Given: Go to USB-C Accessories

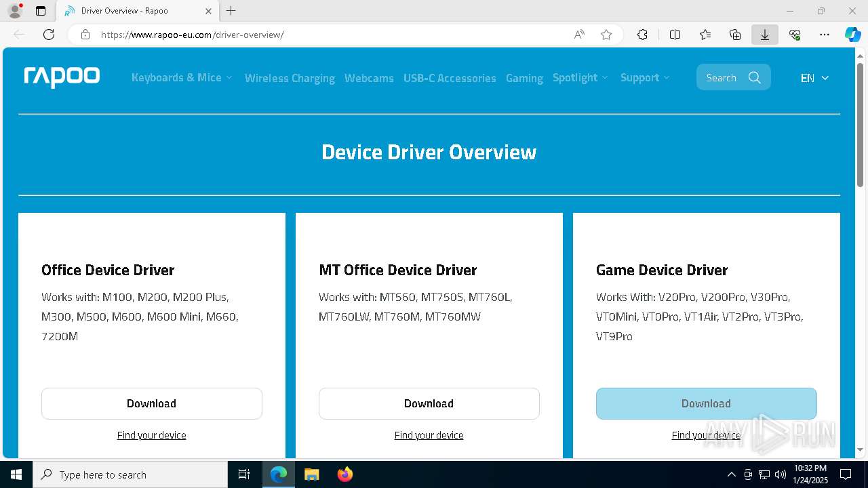Looking at the screenshot, I should (x=450, y=78).
